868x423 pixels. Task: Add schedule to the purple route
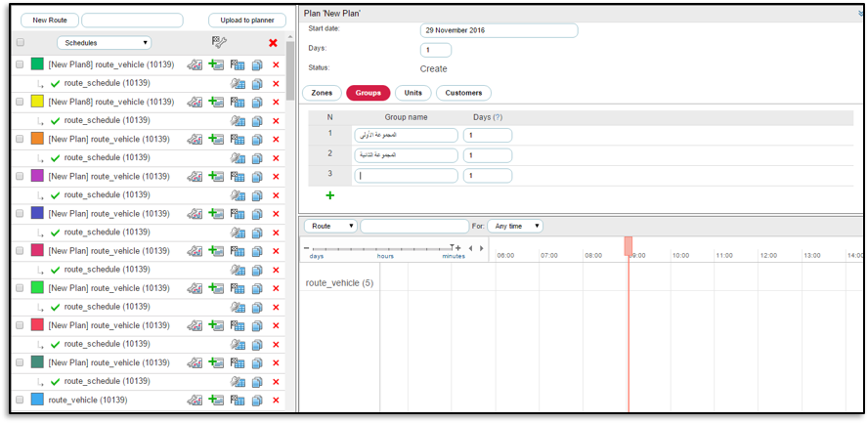click(x=216, y=176)
